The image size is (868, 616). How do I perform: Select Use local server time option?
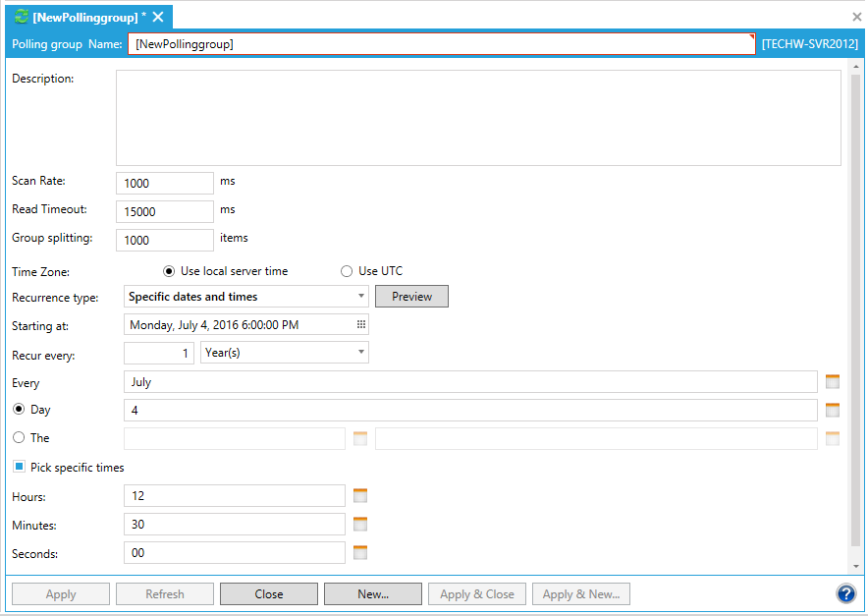click(169, 271)
